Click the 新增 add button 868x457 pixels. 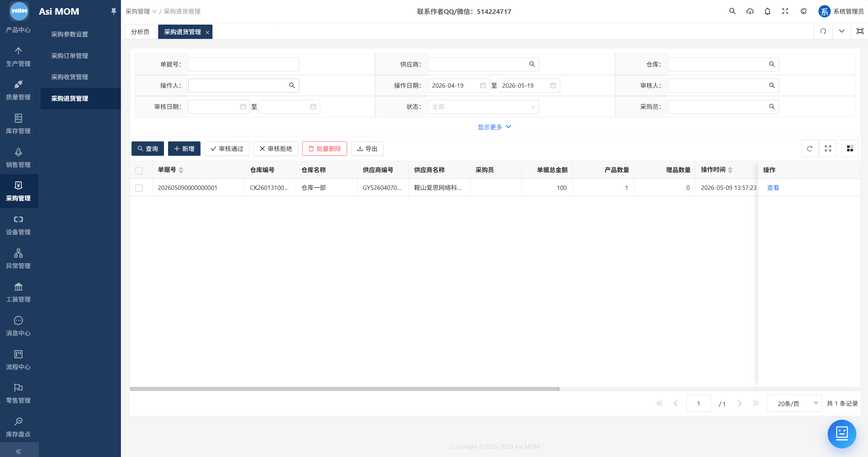pos(184,149)
